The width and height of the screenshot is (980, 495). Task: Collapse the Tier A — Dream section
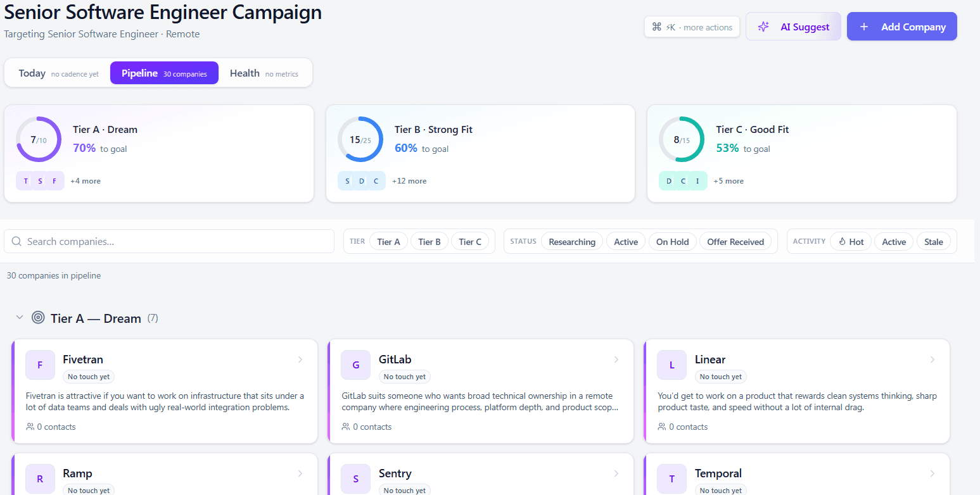coord(20,317)
